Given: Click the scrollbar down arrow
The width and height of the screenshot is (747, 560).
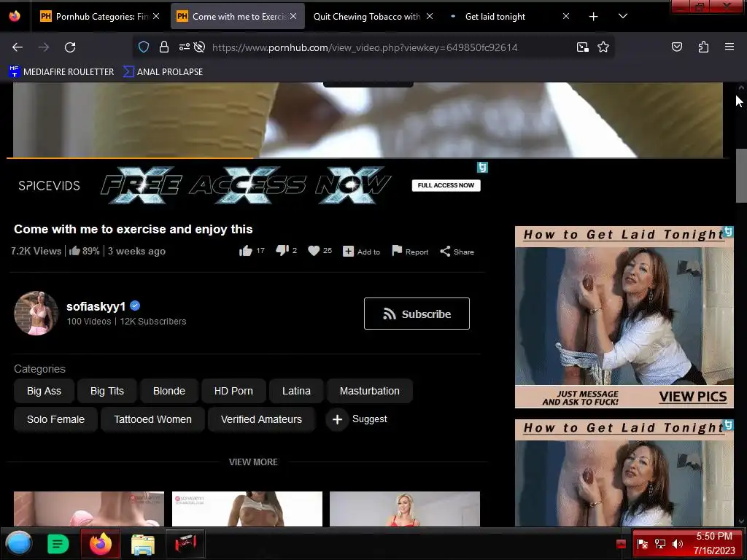Looking at the screenshot, I should (x=741, y=521).
